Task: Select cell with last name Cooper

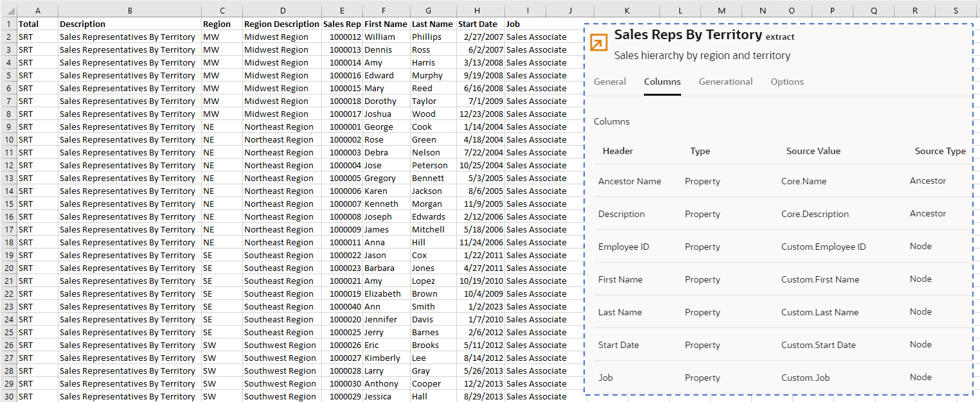Action: pyautogui.click(x=433, y=383)
